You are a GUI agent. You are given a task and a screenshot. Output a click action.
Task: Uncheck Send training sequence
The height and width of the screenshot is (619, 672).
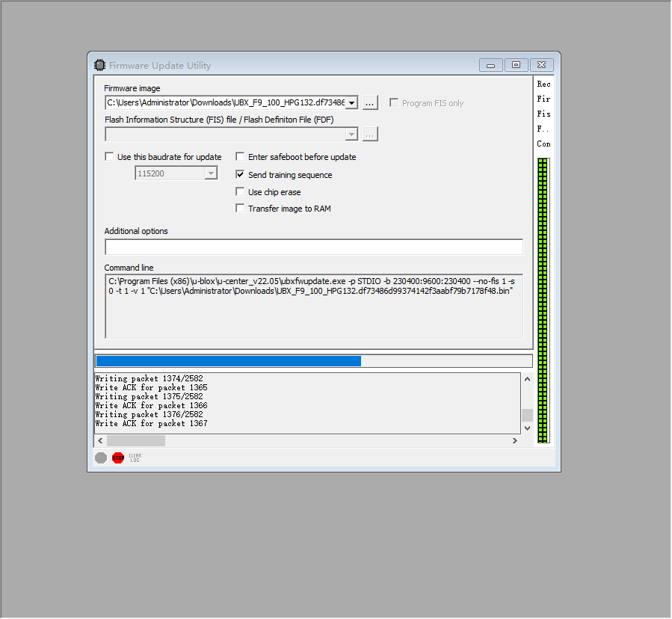pos(240,174)
